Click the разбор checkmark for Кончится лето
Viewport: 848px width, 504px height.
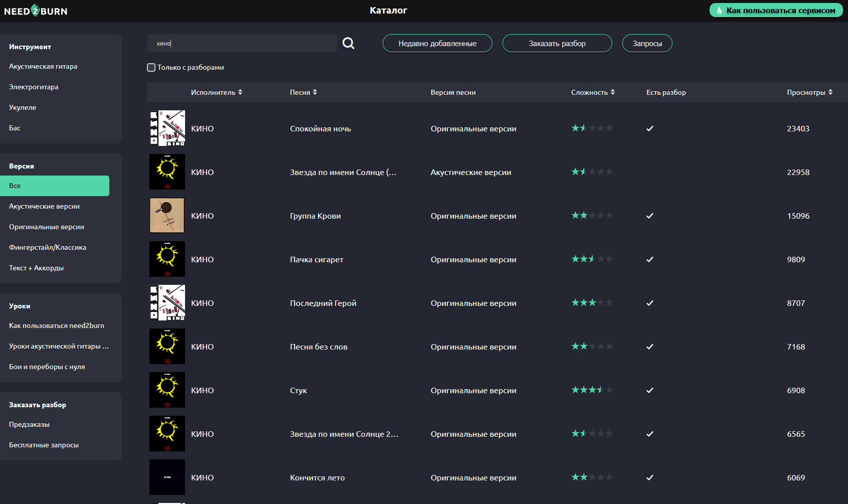coord(650,477)
